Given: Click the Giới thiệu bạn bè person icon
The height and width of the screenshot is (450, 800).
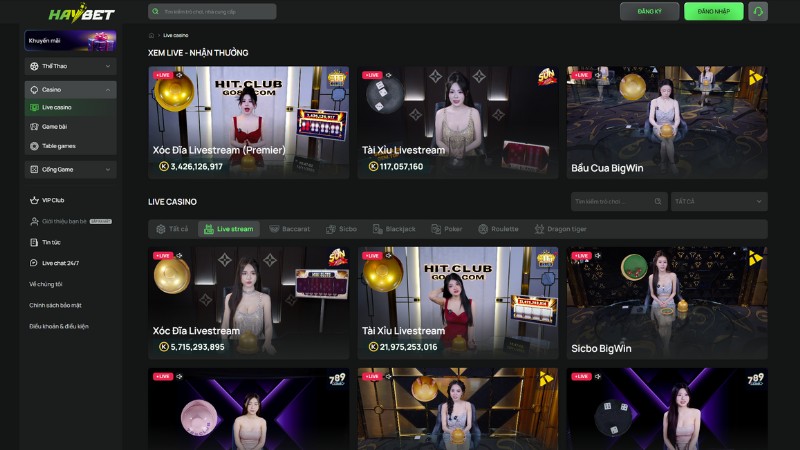Looking at the screenshot, I should 34,221.
